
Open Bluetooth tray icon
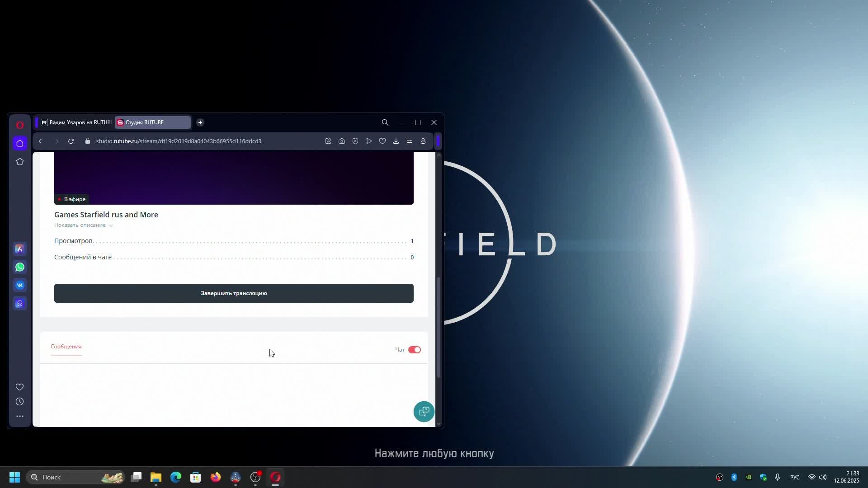point(734,477)
